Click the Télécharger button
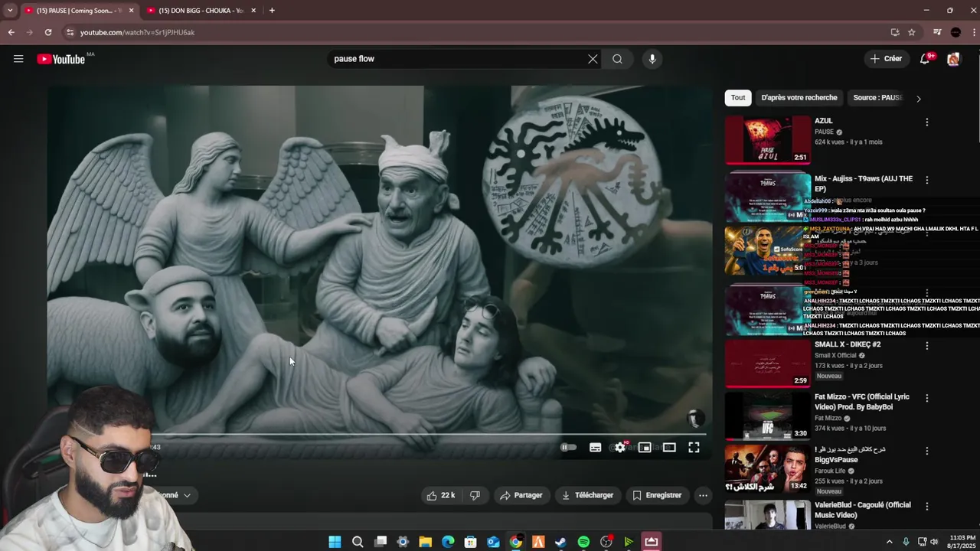 coord(587,495)
